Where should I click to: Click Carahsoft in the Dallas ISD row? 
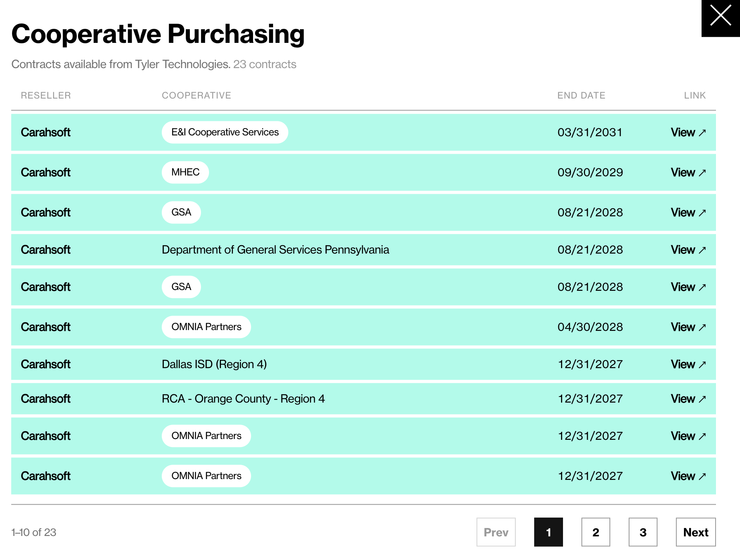pos(46,365)
